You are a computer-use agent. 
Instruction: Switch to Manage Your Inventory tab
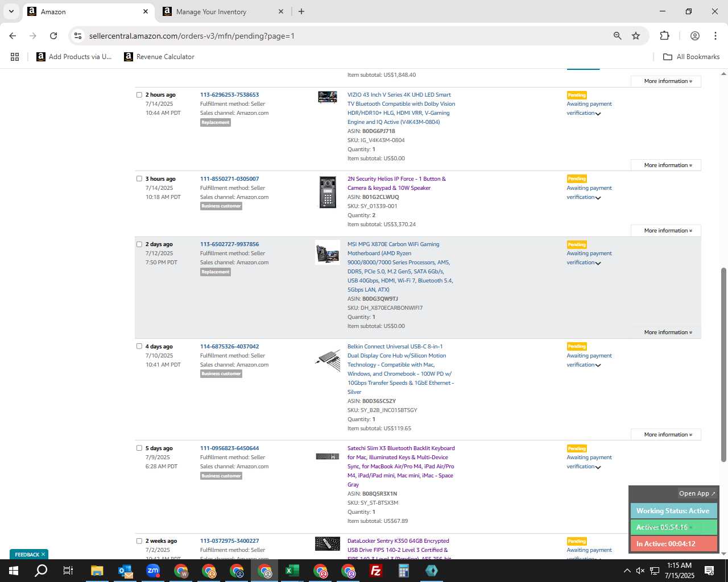tap(222, 11)
